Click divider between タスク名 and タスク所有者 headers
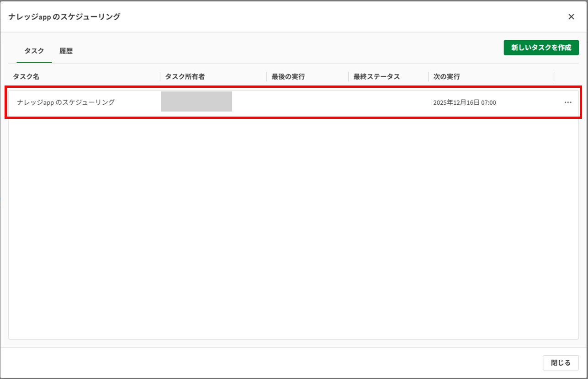 (x=160, y=77)
